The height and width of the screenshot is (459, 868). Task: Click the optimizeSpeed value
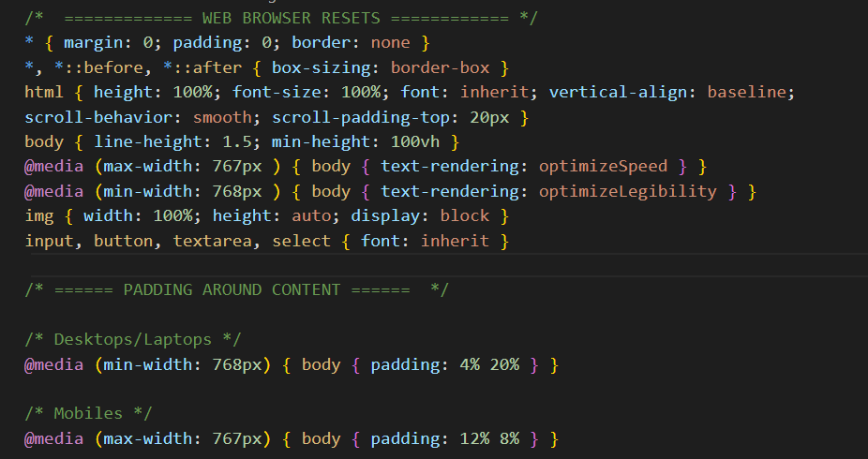point(603,167)
